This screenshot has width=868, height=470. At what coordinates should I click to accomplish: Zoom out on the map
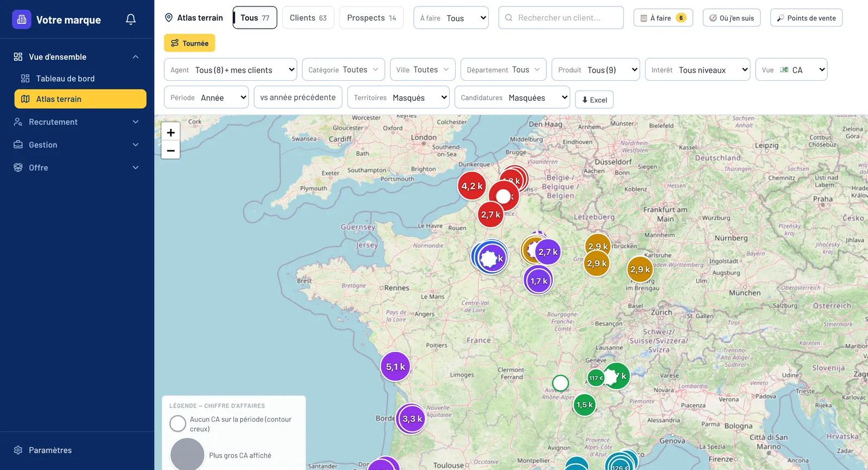170,150
